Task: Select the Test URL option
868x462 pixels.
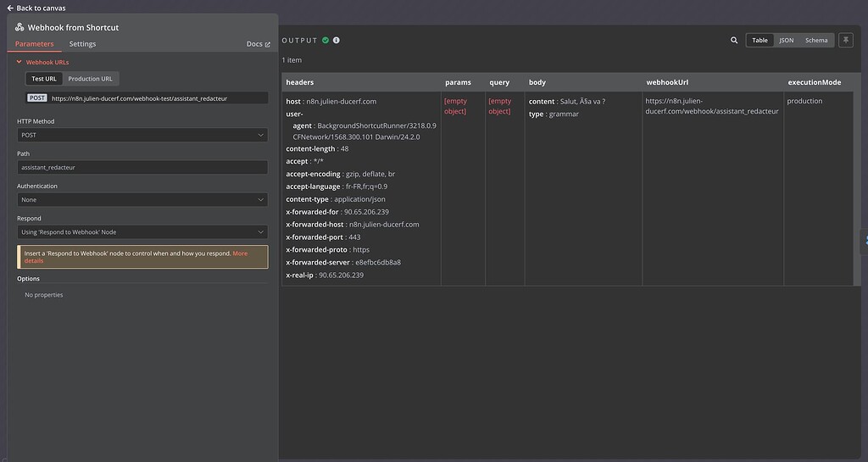Action: 44,79
